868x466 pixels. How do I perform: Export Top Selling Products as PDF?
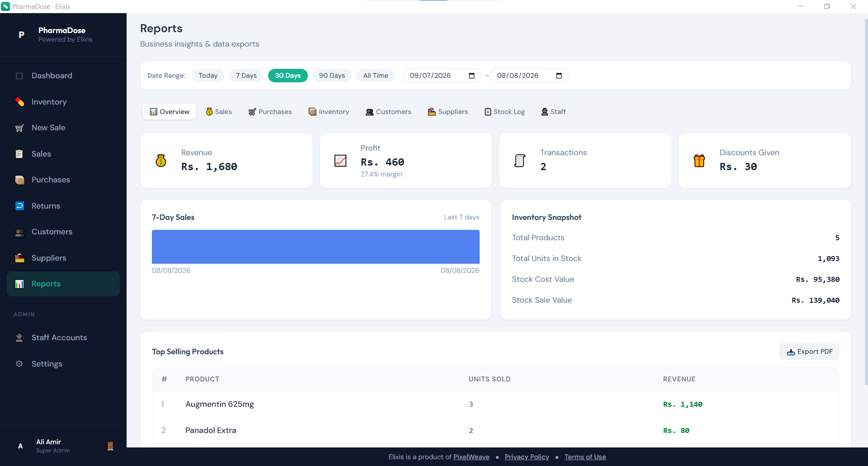point(809,352)
